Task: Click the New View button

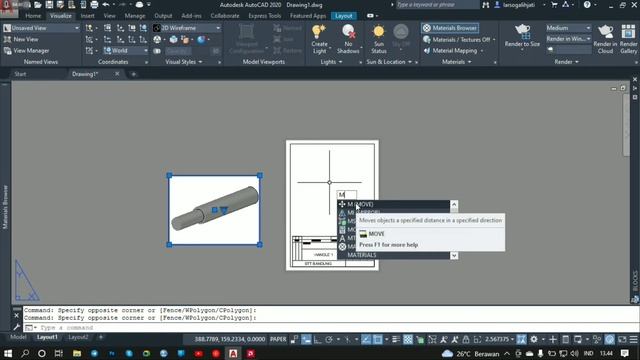Action: pos(21,39)
